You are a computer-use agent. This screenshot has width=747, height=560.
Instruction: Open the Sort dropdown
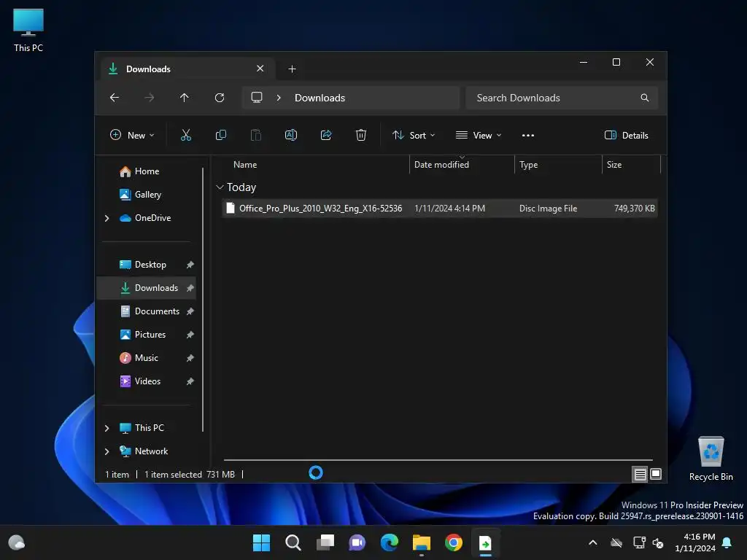[x=414, y=135]
